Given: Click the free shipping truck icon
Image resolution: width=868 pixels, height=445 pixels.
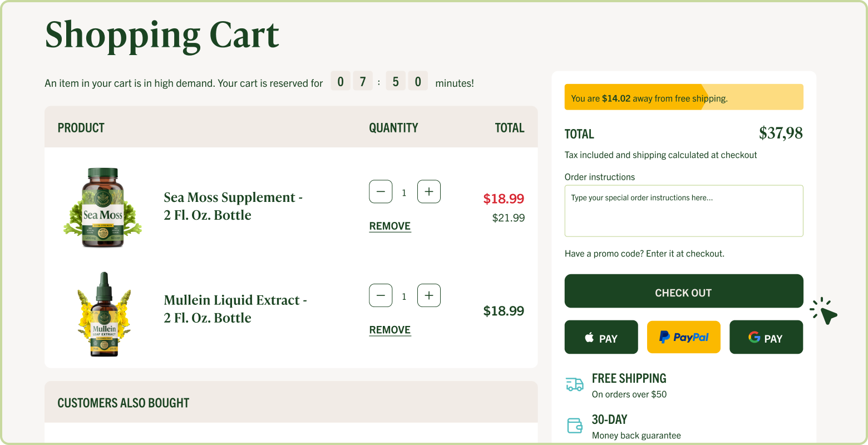Looking at the screenshot, I should (x=574, y=384).
